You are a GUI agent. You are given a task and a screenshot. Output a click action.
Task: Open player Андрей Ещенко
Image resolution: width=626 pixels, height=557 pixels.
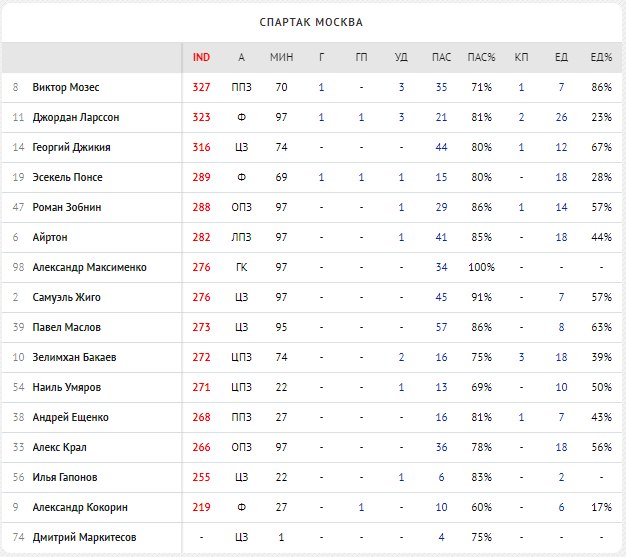pos(70,417)
